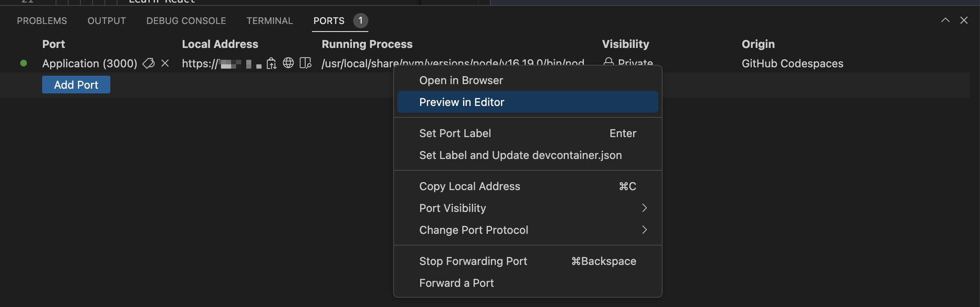Open the DEBUG CONSOLE tab

[186, 21]
